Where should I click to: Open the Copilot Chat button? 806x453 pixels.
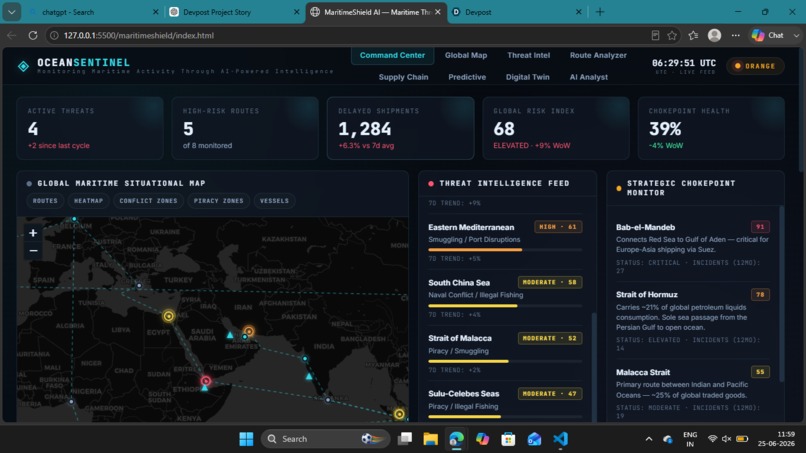pyautogui.click(x=768, y=35)
